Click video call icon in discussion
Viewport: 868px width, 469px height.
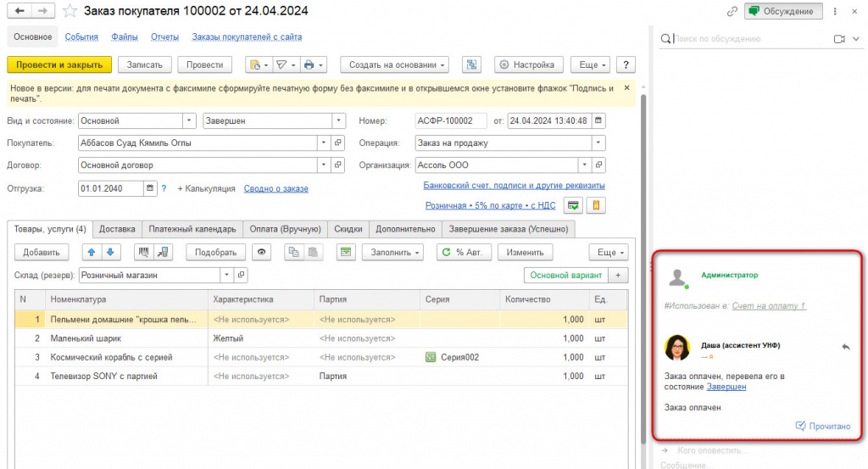[x=839, y=39]
